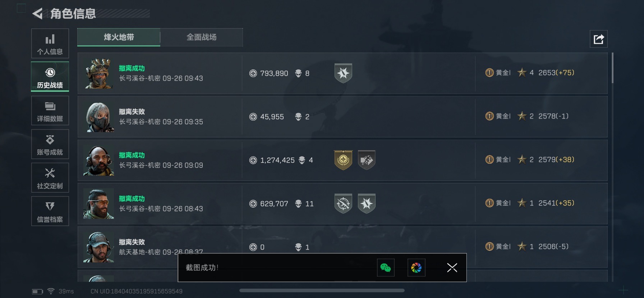Viewport: 644px width, 298px height.
Task: Click the share icon at top right
Action: (x=598, y=39)
